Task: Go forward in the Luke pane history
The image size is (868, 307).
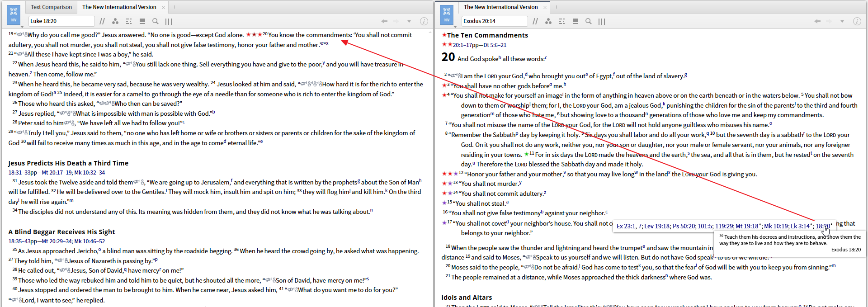Action: [396, 21]
